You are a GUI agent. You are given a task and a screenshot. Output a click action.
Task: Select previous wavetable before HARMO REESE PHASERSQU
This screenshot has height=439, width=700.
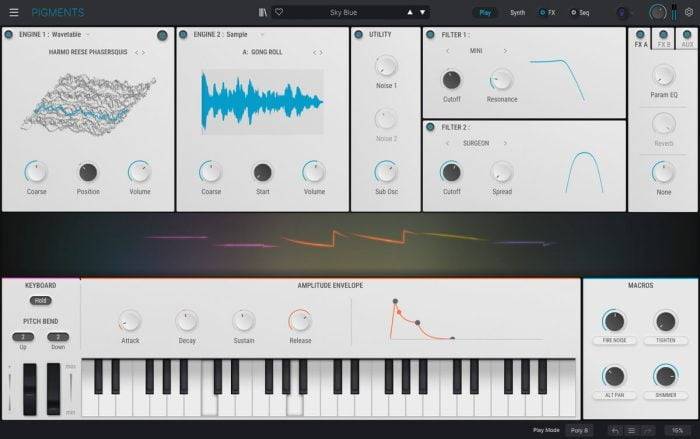tap(137, 52)
